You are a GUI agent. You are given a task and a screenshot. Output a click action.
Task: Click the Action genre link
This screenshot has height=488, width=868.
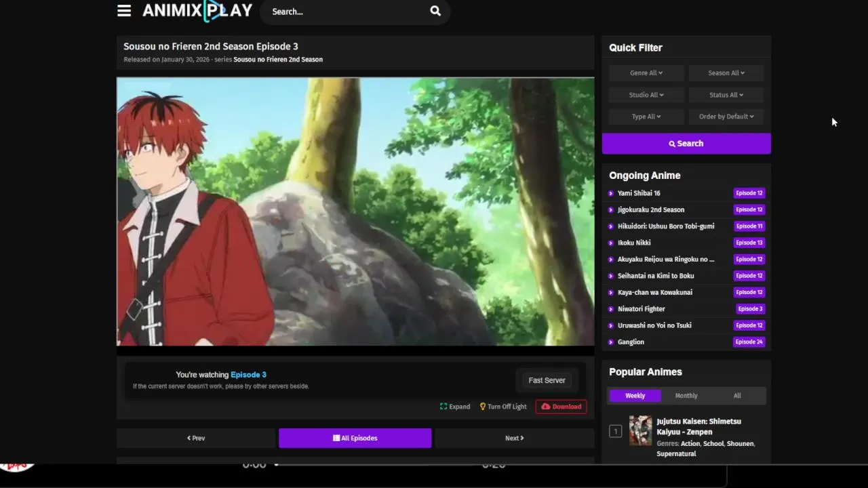coord(690,444)
